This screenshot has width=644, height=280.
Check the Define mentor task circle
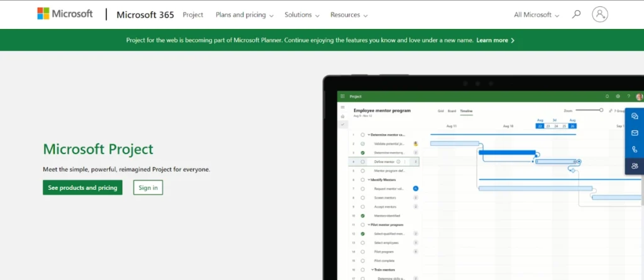tap(363, 162)
